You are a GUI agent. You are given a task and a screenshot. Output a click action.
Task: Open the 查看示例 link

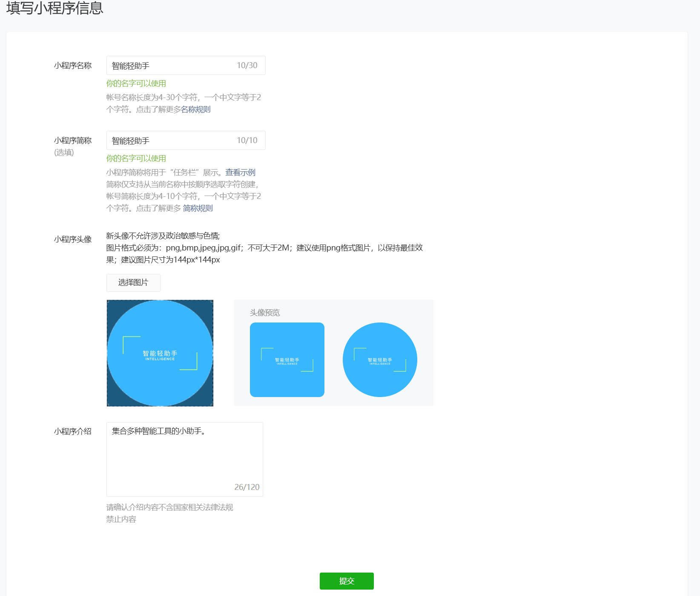click(x=241, y=173)
